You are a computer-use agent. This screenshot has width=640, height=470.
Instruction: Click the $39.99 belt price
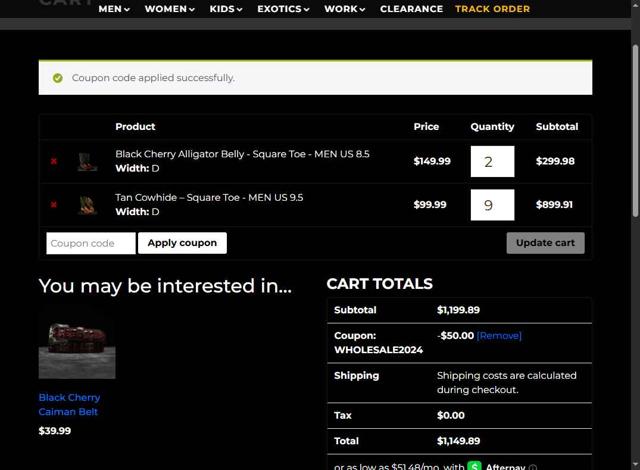[x=55, y=431]
